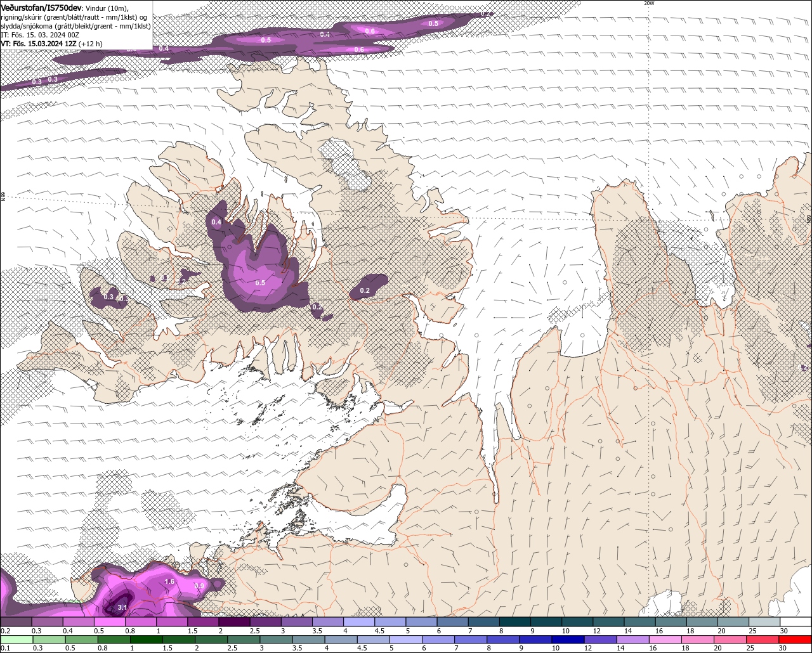Viewport: 812px width, 653px height.
Task: Pick rain legend swatch between 5 and 6
Action: 407,639
